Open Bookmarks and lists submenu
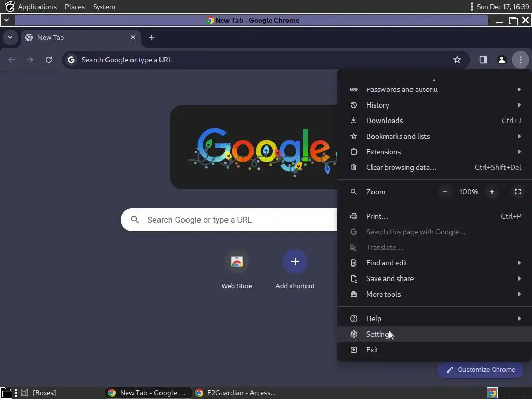The width and height of the screenshot is (532, 399). click(x=434, y=136)
